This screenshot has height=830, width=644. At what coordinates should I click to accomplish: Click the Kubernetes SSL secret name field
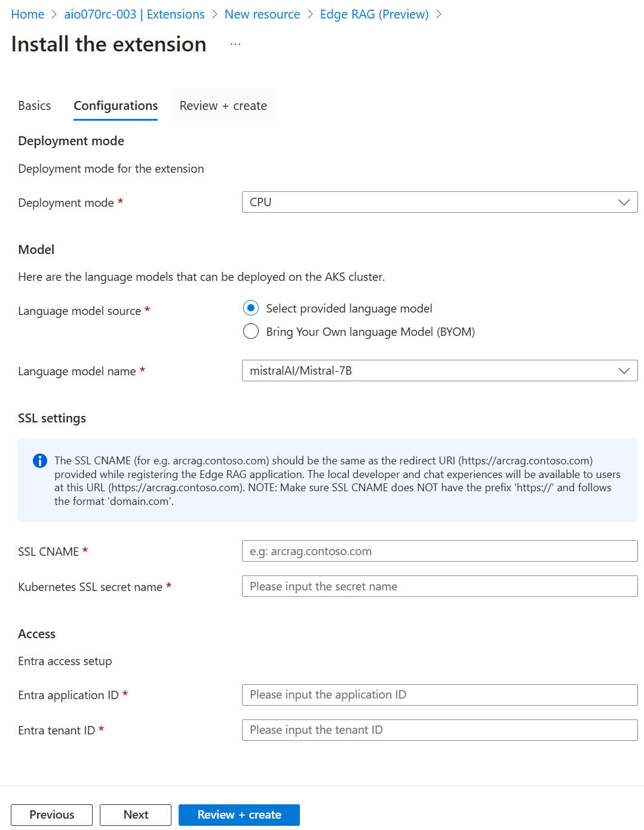[x=439, y=586]
